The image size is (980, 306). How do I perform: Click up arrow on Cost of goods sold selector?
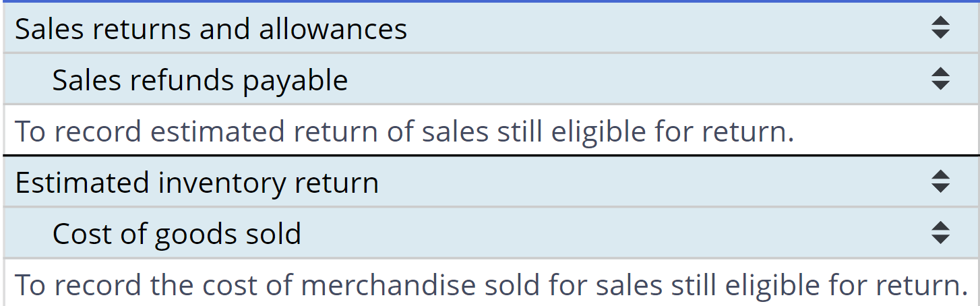940,226
